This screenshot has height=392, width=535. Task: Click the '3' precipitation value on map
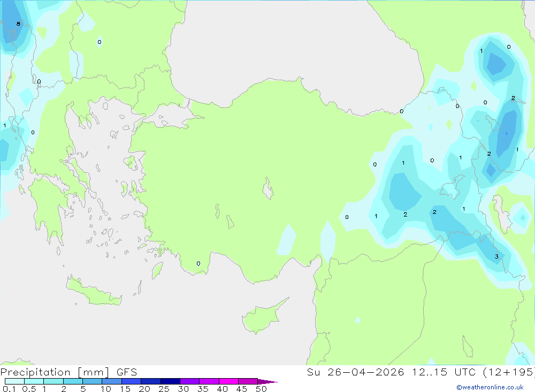pyautogui.click(x=496, y=257)
